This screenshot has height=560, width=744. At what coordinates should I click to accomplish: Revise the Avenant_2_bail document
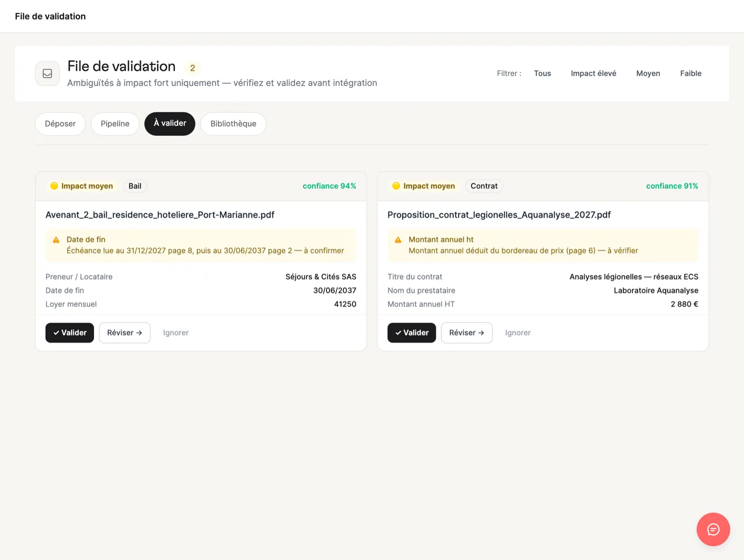[125, 333]
